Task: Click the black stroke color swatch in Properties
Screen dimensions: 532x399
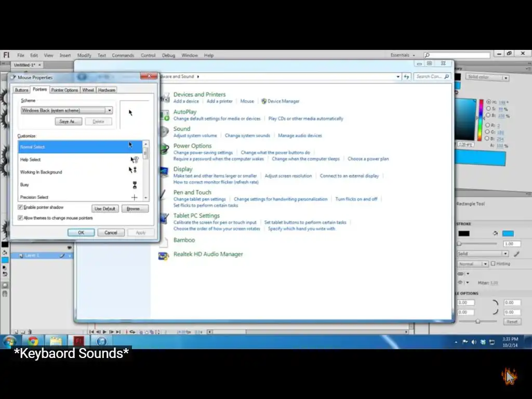Action: pos(464,233)
